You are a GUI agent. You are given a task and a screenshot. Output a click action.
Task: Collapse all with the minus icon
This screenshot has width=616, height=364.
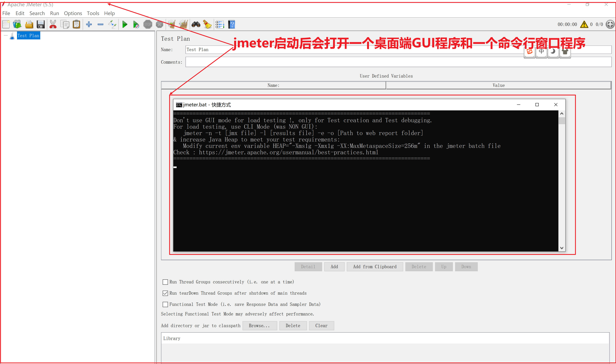[x=100, y=24]
